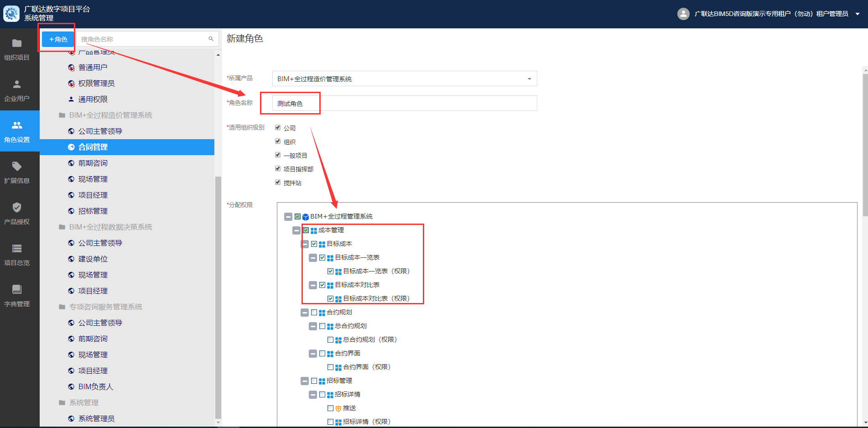Click the search magnifier icon in role search box
The width and height of the screenshot is (868, 428).
[x=211, y=39]
